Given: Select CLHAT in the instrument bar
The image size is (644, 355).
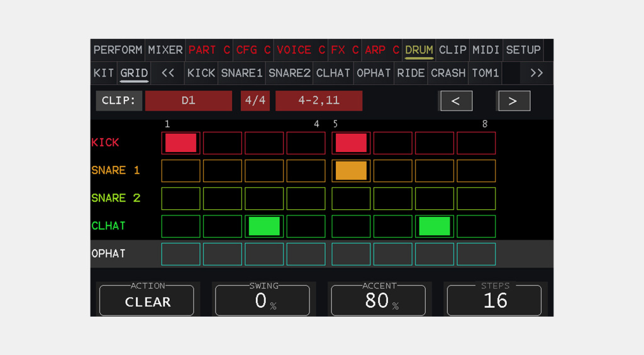Looking at the screenshot, I should (x=333, y=73).
